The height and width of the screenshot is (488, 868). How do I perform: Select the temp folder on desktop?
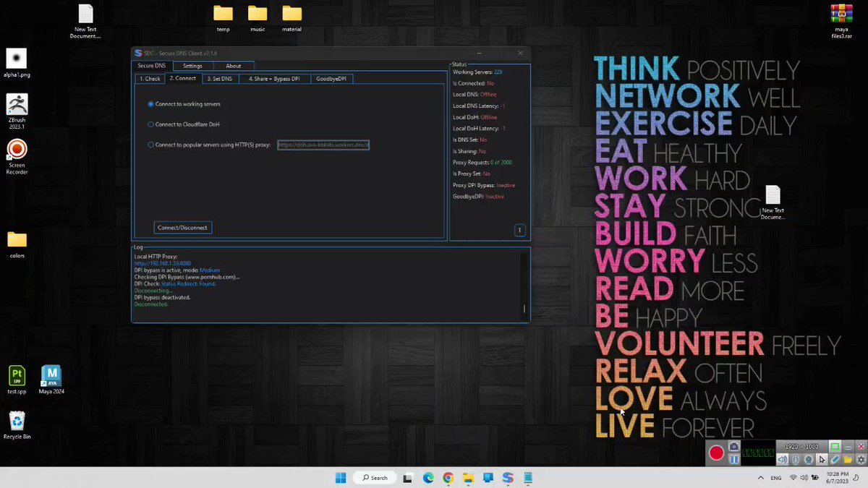(x=223, y=19)
